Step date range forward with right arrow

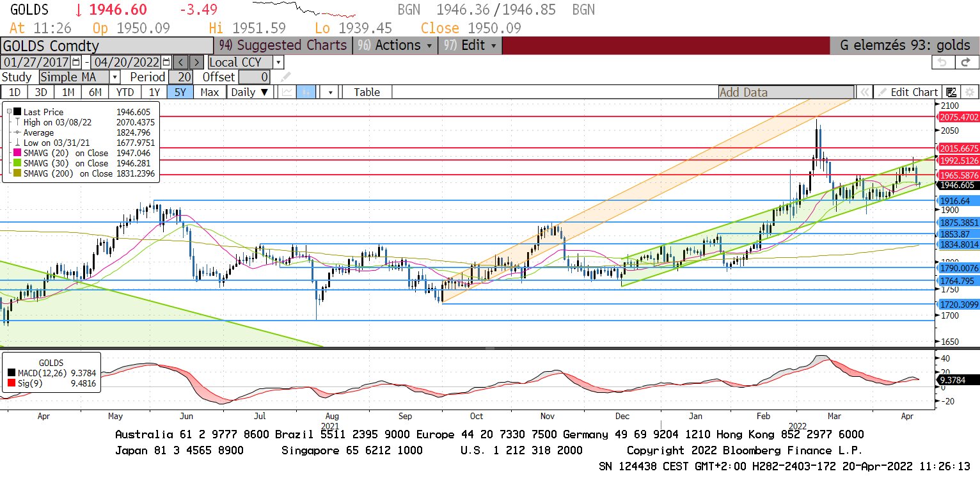197,62
